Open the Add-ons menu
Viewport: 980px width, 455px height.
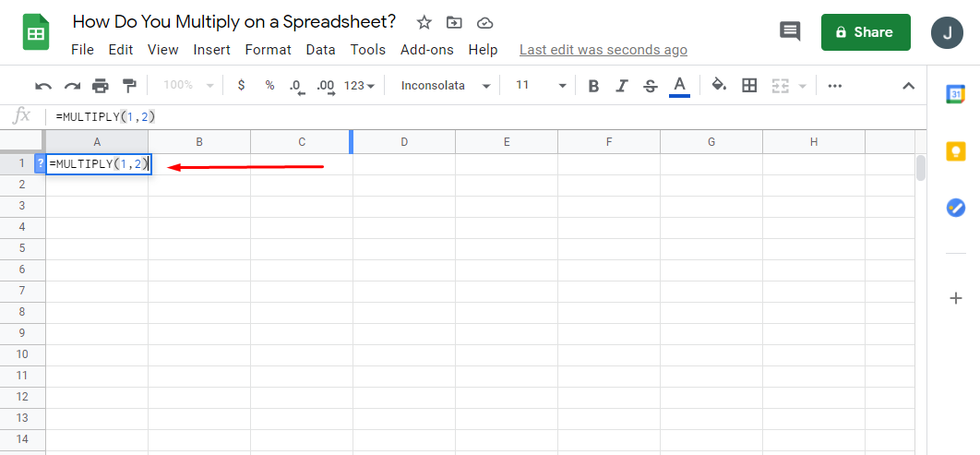(426, 50)
